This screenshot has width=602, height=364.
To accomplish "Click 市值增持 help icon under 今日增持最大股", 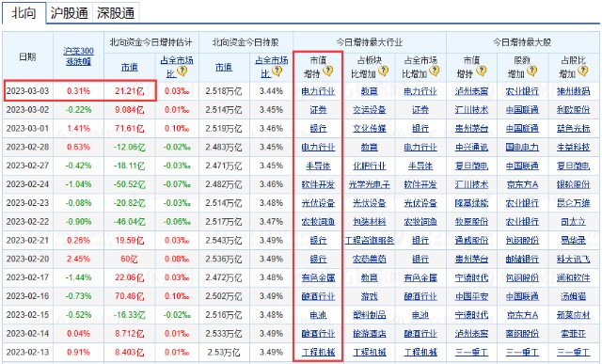I will pyautogui.click(x=481, y=71).
